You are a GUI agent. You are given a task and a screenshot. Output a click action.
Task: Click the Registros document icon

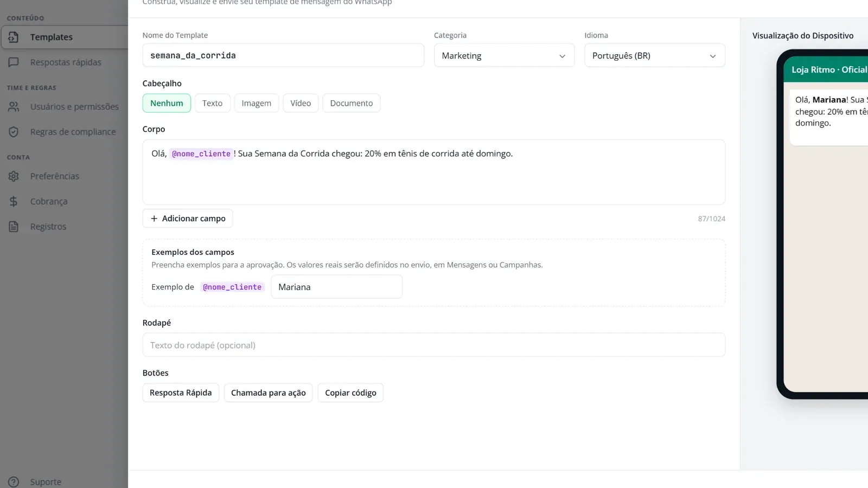click(14, 227)
